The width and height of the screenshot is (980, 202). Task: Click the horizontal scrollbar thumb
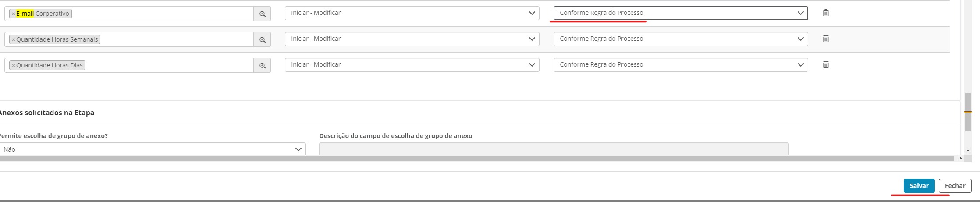point(477,158)
